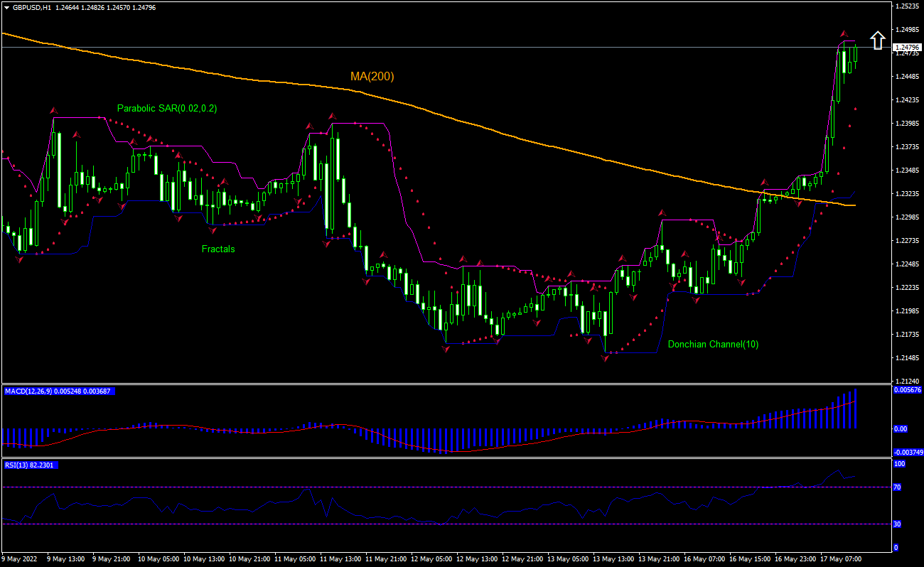Image resolution: width=924 pixels, height=567 pixels.
Task: Open the chart menu triangle beside GBPUSD,H1
Action: (x=6, y=7)
